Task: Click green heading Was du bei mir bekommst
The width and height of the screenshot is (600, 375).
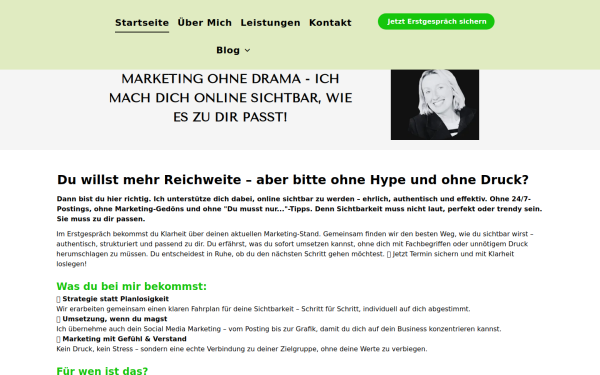Action: (x=132, y=286)
